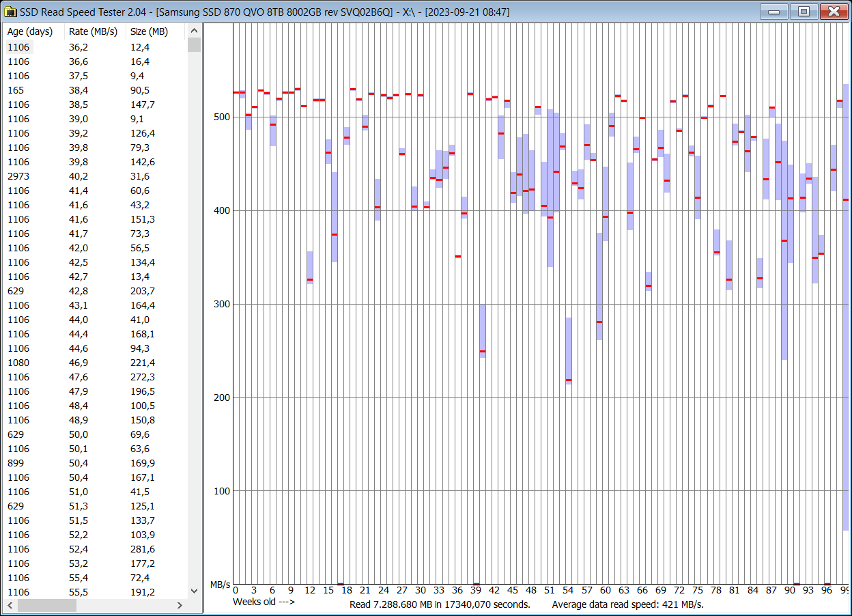Click the 'Average data read speed: 421 MB/s.' text

coord(627,604)
